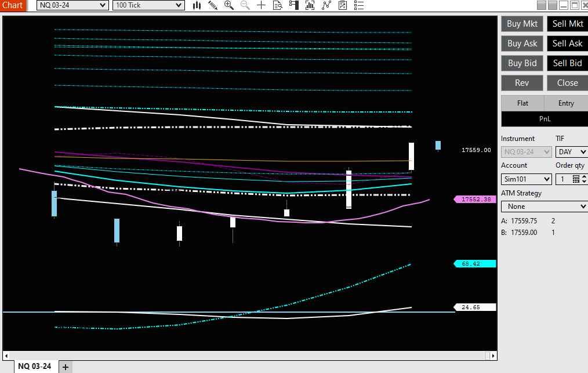This screenshot has width=588, height=373.
Task: Open the order quantity calculator icon
Action: coord(576,179)
